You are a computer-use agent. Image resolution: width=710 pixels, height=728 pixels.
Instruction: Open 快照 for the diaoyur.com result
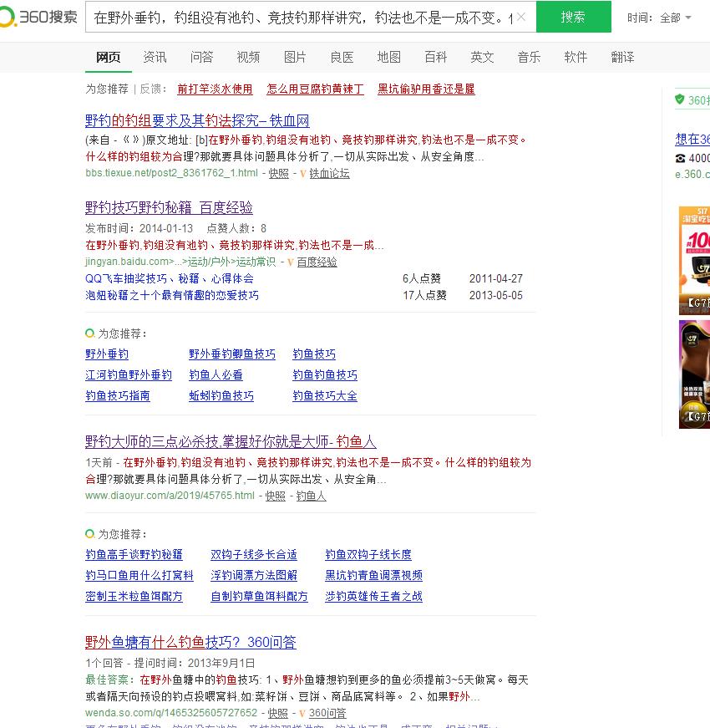click(x=275, y=496)
